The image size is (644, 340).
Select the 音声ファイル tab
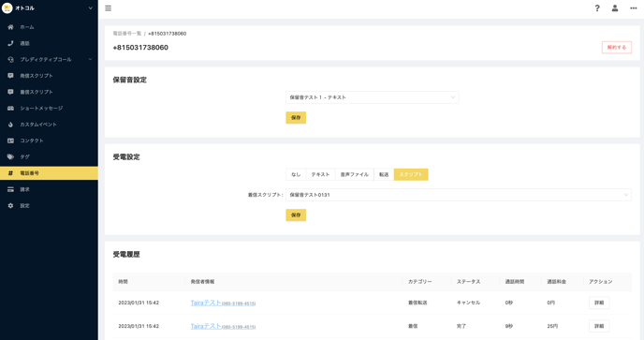(x=355, y=175)
